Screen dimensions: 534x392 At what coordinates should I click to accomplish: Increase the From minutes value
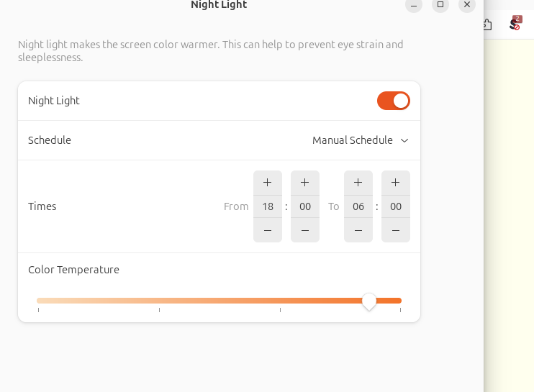[305, 183]
